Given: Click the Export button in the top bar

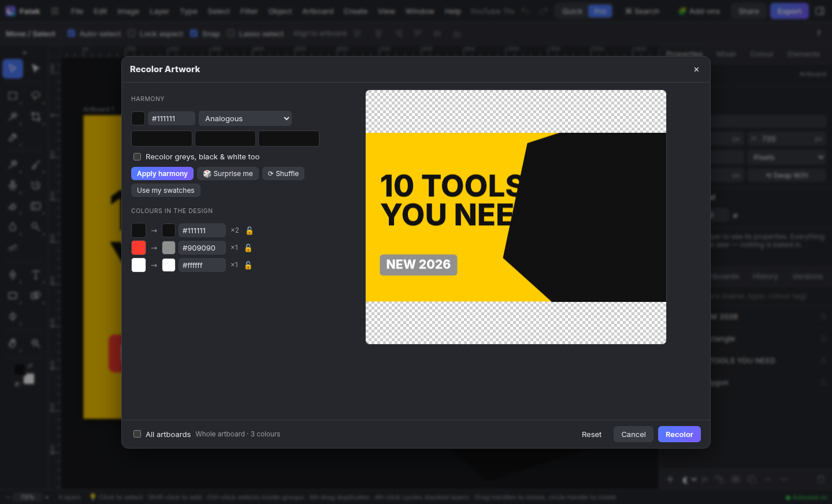Looking at the screenshot, I should click(x=789, y=11).
